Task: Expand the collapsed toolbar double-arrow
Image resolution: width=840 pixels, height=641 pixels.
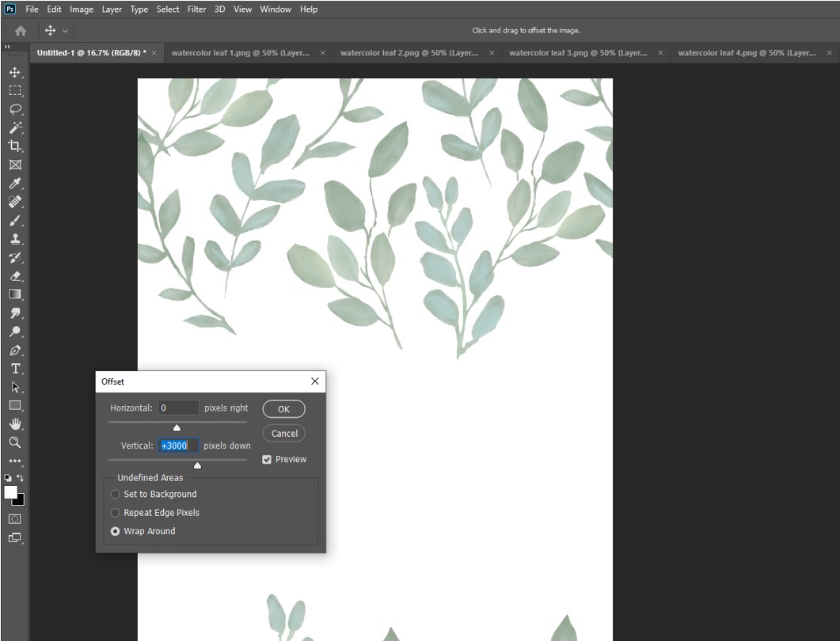Action: click(x=7, y=47)
